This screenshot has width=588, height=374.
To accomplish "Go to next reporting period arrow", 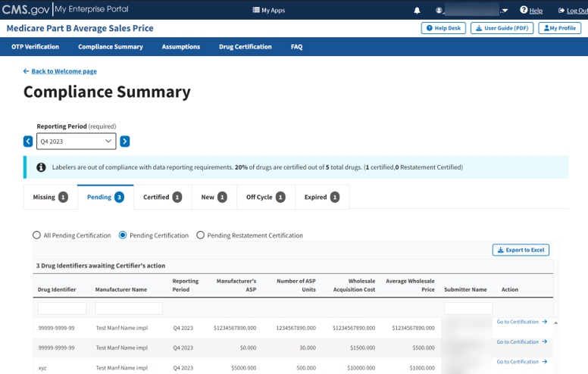I will pyautogui.click(x=125, y=141).
